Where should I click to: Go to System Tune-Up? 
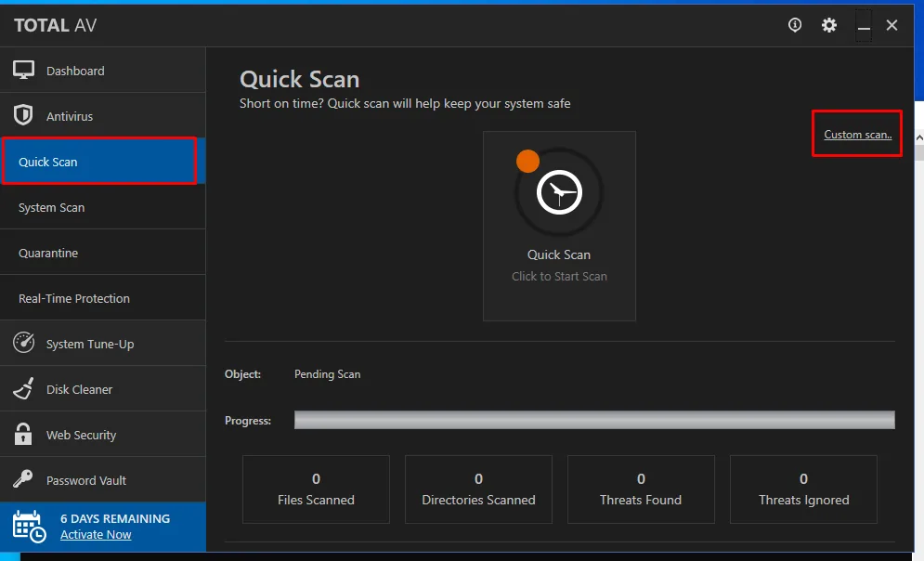click(102, 343)
